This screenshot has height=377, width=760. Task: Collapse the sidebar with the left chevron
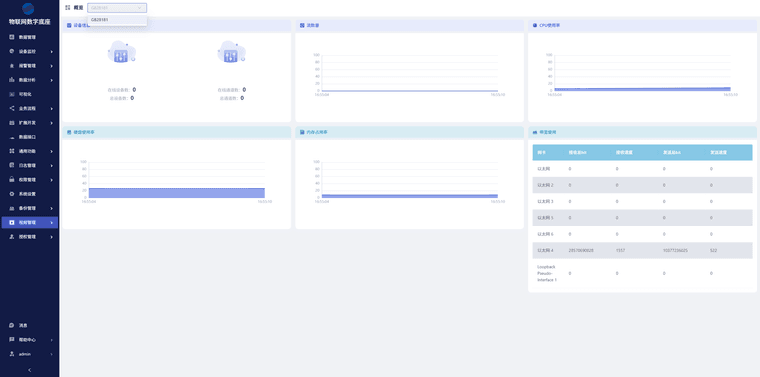[30, 370]
